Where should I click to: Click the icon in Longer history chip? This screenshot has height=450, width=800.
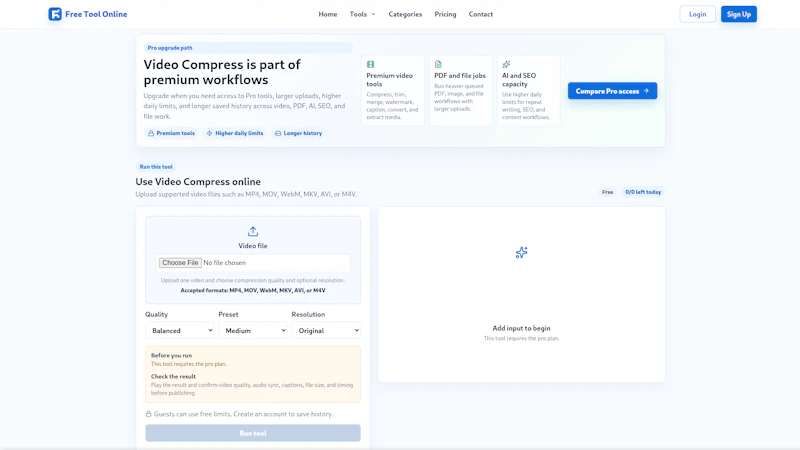click(278, 133)
